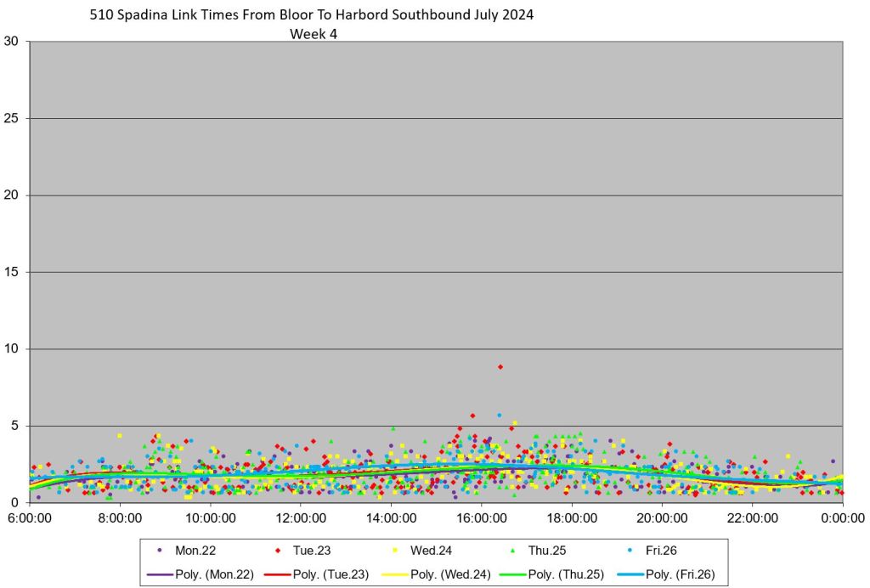
Task: Click the purple Poly. (Mon.22) line sample
Action: pyautogui.click(x=158, y=574)
